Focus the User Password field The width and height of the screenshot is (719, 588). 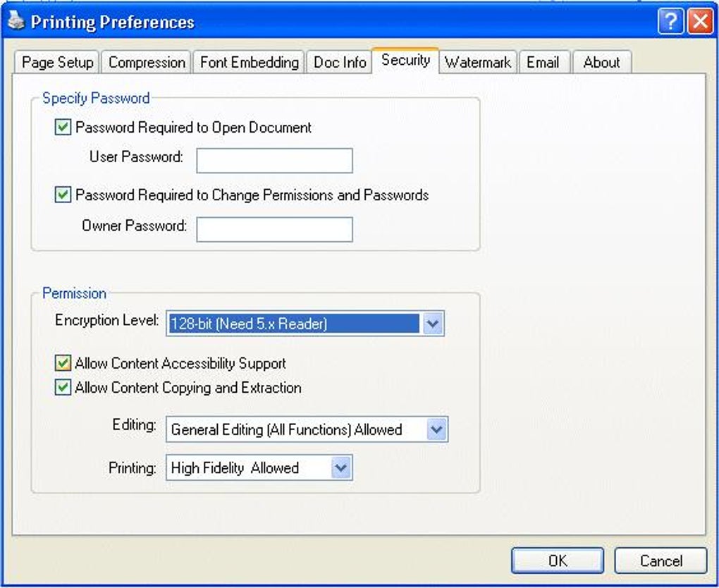pyautogui.click(x=274, y=161)
